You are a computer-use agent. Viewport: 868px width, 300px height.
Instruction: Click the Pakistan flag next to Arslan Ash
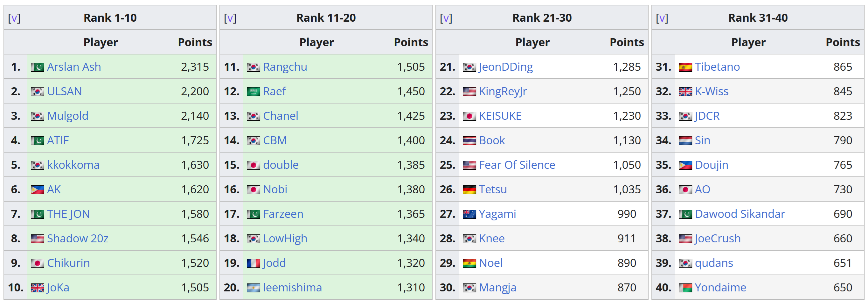(x=38, y=67)
